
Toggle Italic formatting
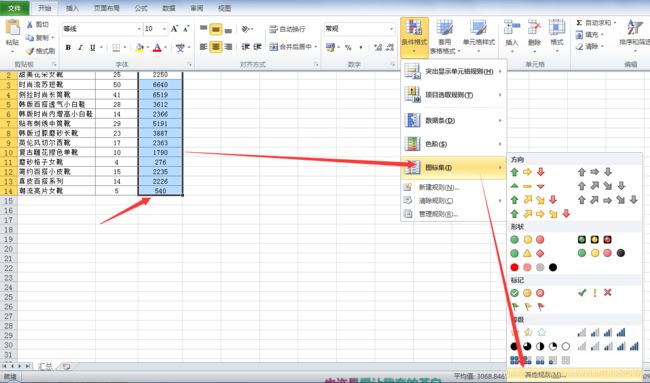[80, 48]
